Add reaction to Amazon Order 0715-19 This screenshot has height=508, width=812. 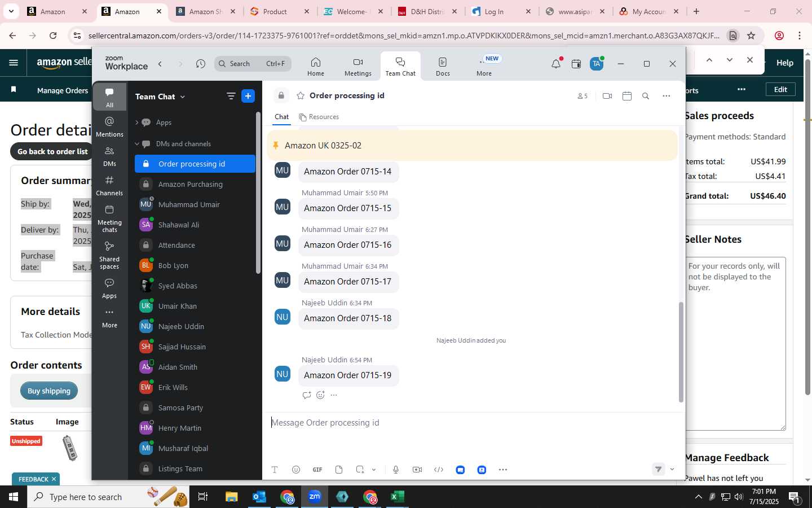(x=320, y=395)
